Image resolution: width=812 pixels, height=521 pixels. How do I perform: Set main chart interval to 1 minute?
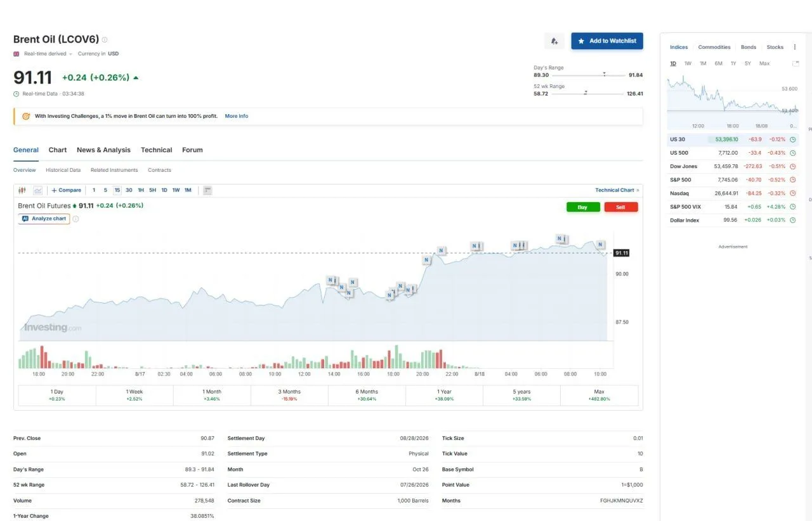pos(94,190)
